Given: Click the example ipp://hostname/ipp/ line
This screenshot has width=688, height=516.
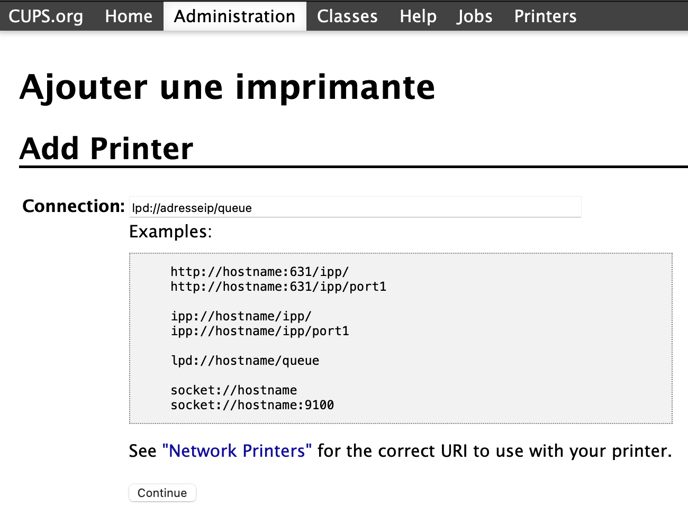Looking at the screenshot, I should 241,316.
